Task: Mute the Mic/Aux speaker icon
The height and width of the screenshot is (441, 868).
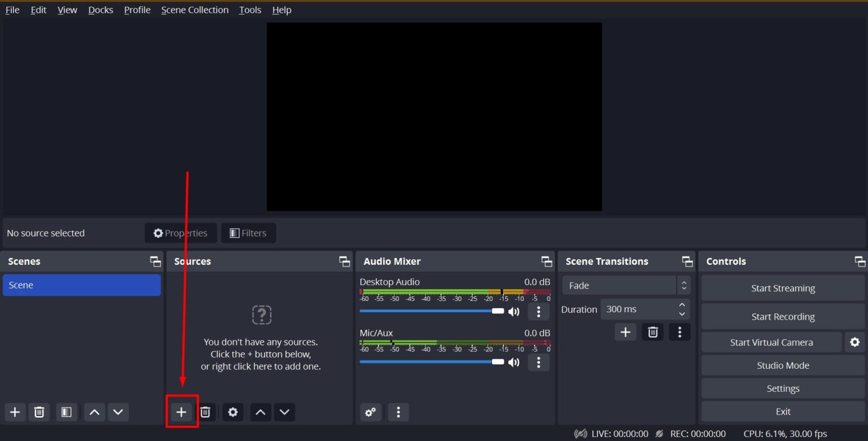Action: tap(514, 362)
